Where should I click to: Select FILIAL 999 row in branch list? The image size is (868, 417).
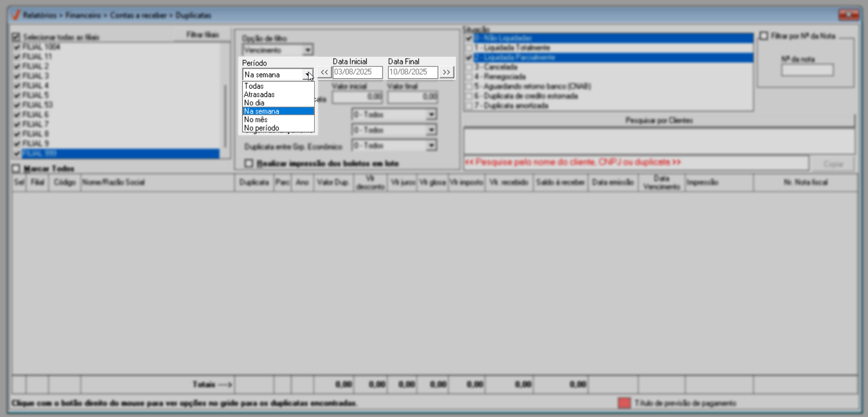click(121, 154)
